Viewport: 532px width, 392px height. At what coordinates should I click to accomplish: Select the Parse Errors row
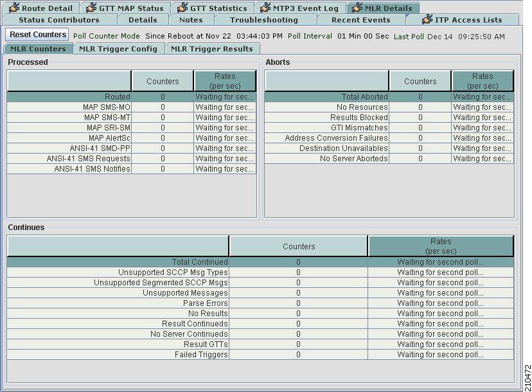(x=260, y=303)
